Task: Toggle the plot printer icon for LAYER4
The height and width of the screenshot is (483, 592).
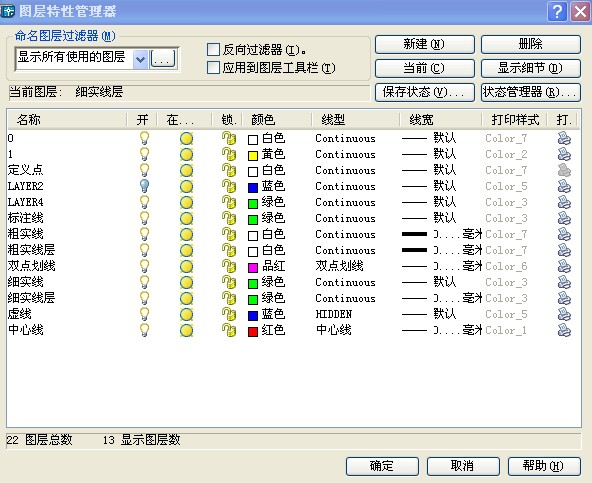Action: click(x=564, y=202)
